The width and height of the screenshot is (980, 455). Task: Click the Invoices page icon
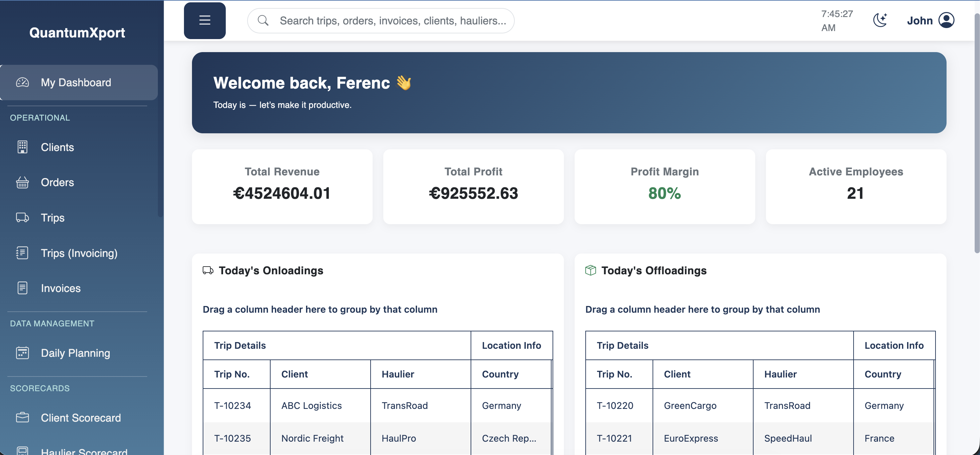tap(22, 288)
